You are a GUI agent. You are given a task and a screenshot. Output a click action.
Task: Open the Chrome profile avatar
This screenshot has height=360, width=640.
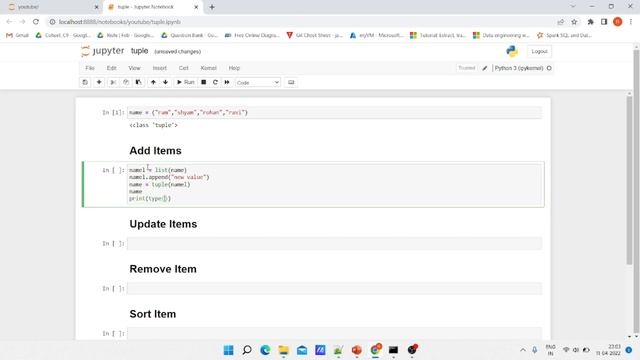[x=618, y=22]
